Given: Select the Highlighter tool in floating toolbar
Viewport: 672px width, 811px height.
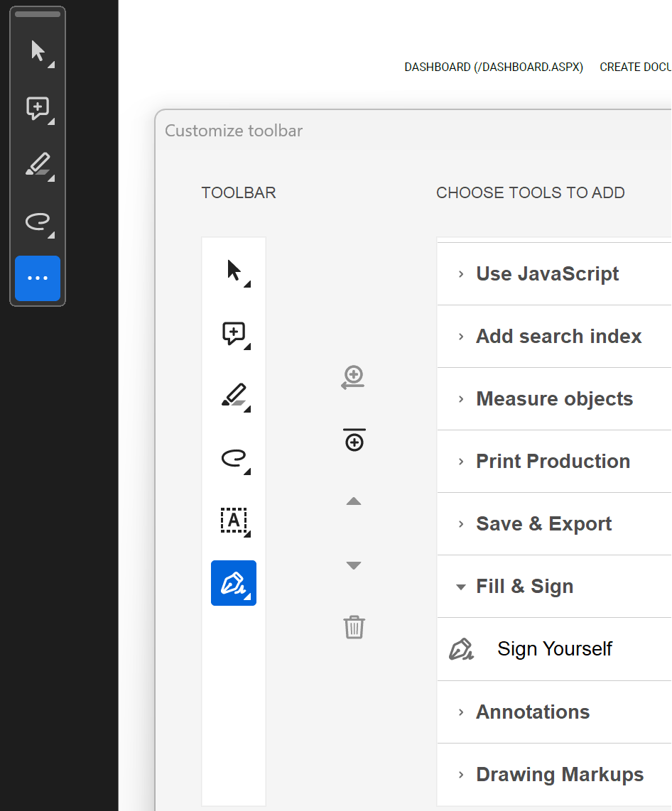Looking at the screenshot, I should (37, 165).
